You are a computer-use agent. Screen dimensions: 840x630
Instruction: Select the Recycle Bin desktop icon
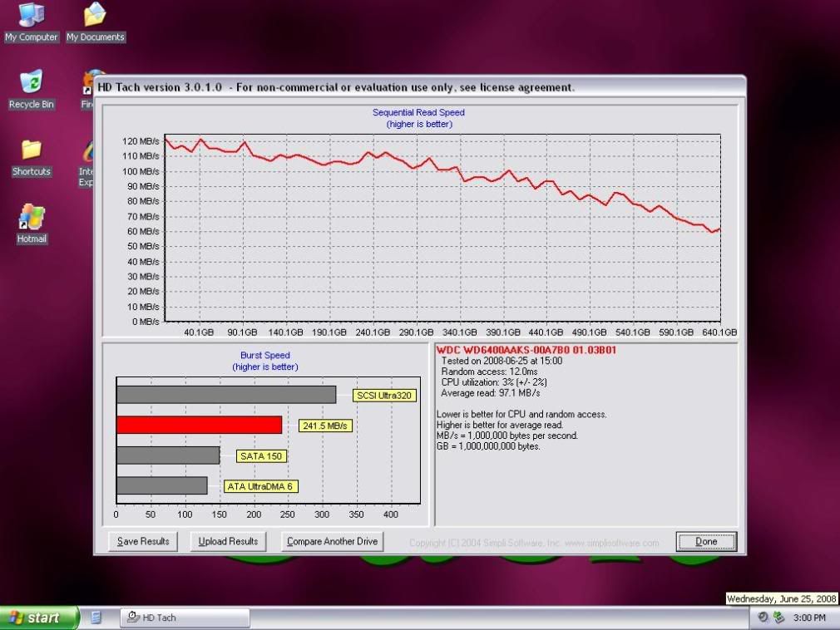point(31,89)
